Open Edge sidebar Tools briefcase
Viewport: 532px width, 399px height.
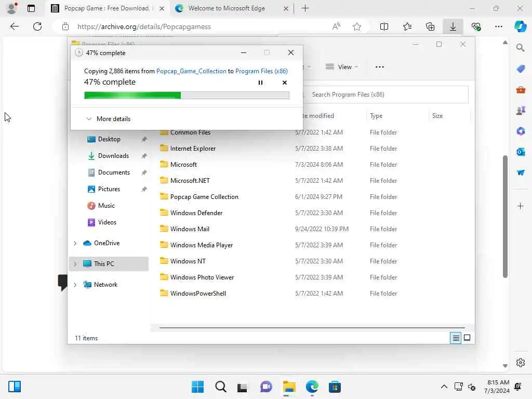coord(521,89)
